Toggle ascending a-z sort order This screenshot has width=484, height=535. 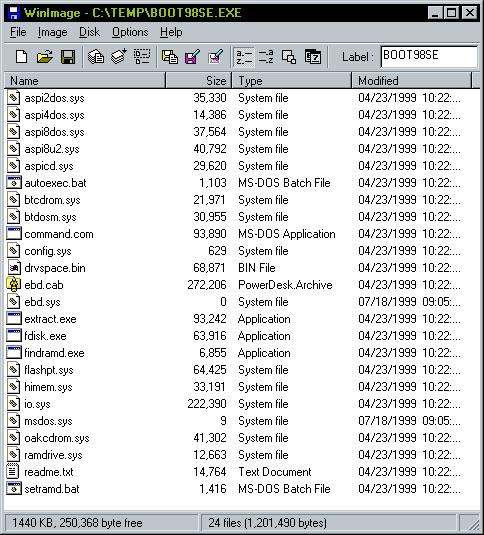coord(244,57)
